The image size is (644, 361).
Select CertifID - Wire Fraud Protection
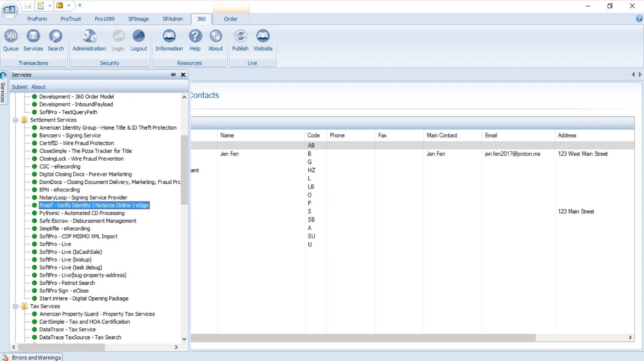pos(77,143)
